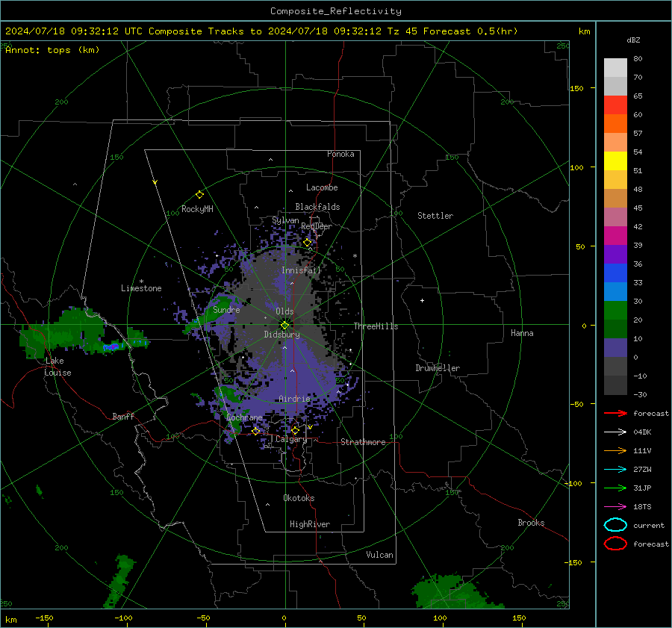Click the bright green 30-20 dBZ swatch
The width and height of the screenshot is (672, 628).
[x=615, y=311]
